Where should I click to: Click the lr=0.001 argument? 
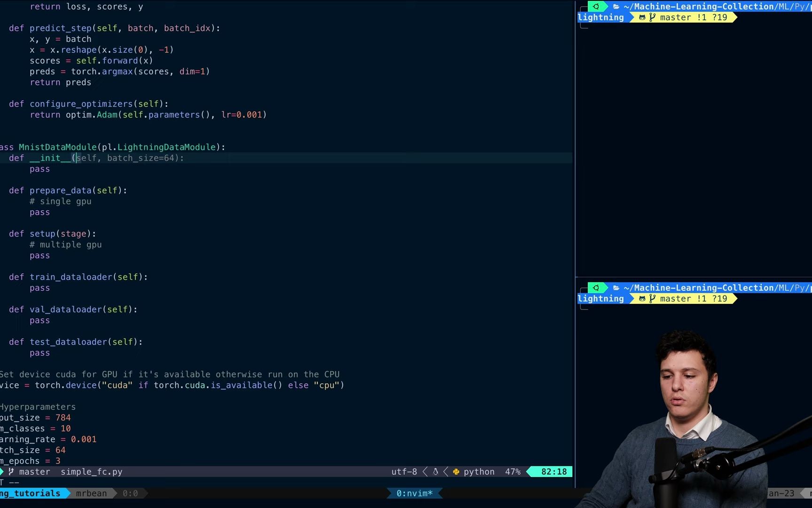(x=242, y=115)
